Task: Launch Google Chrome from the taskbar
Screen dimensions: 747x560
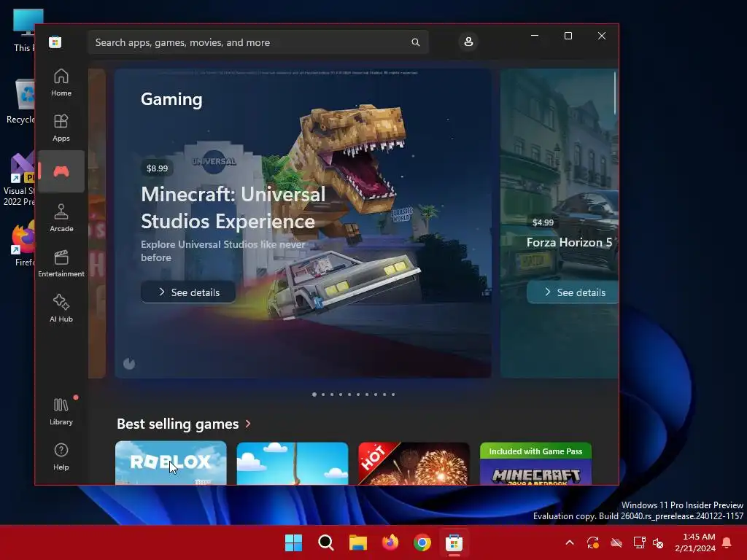Action: coord(422,542)
